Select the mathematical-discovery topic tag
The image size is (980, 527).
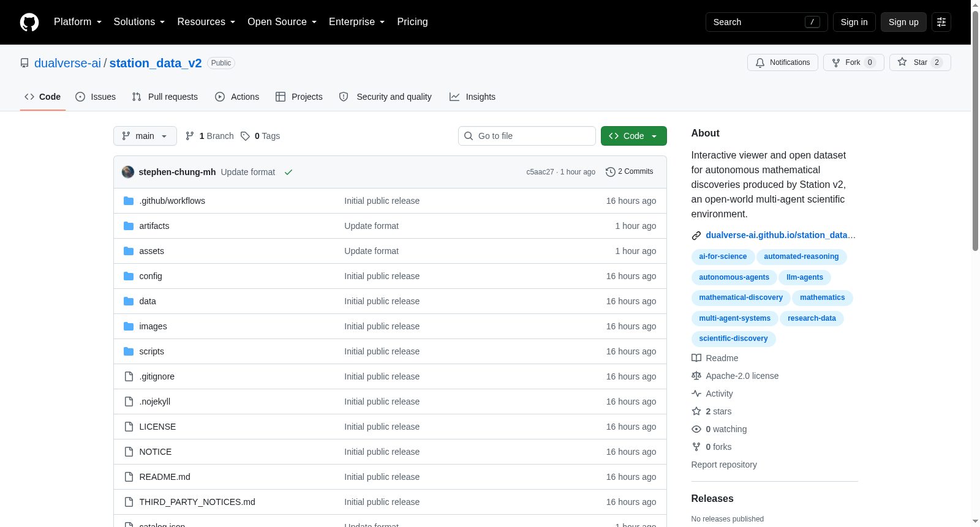741,298
